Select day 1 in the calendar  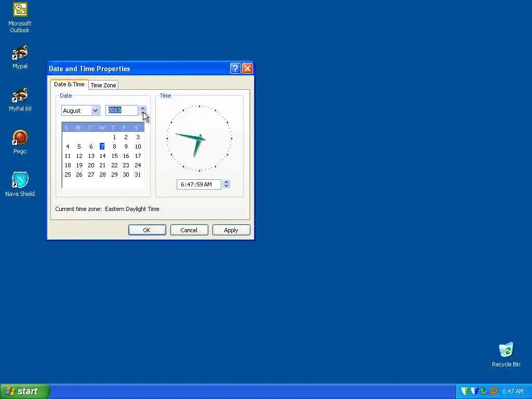pos(114,137)
